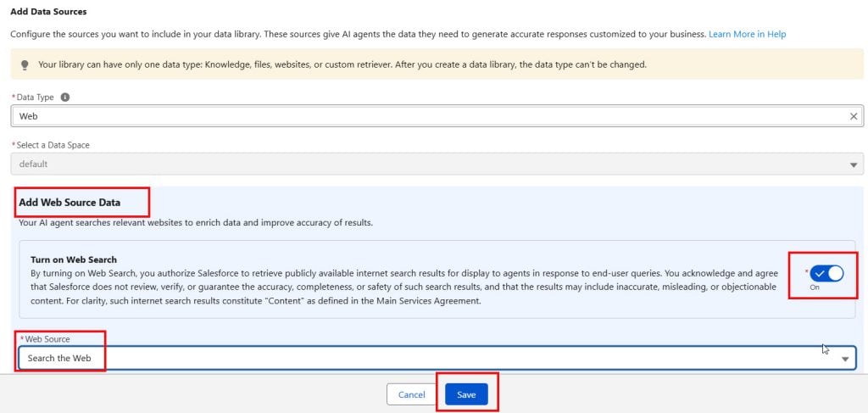Click the Data Type combo box
Viewport: 868px width, 413px height.
pyautogui.click(x=437, y=116)
